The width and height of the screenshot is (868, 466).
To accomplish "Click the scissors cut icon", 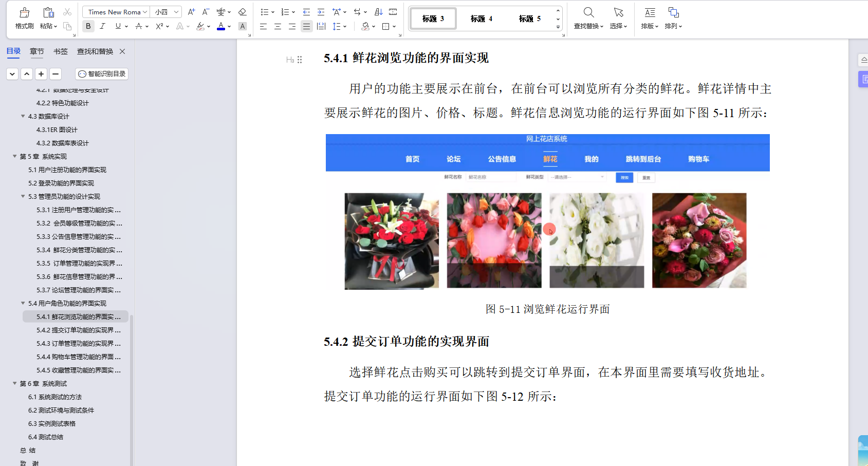I will point(66,11).
